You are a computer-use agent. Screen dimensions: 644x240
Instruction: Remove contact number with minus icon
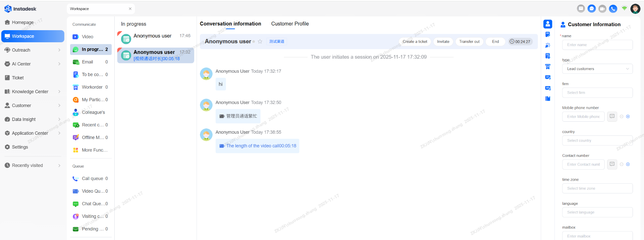point(622,164)
